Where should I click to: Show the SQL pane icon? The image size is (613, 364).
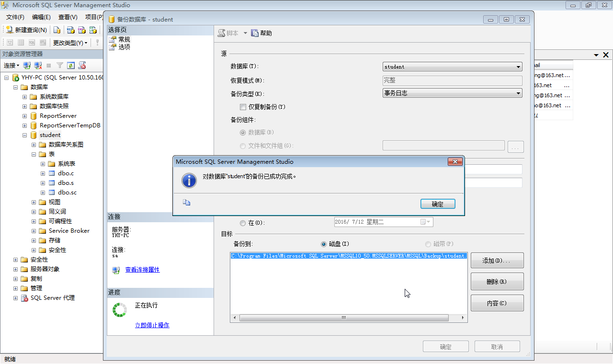coord(32,43)
